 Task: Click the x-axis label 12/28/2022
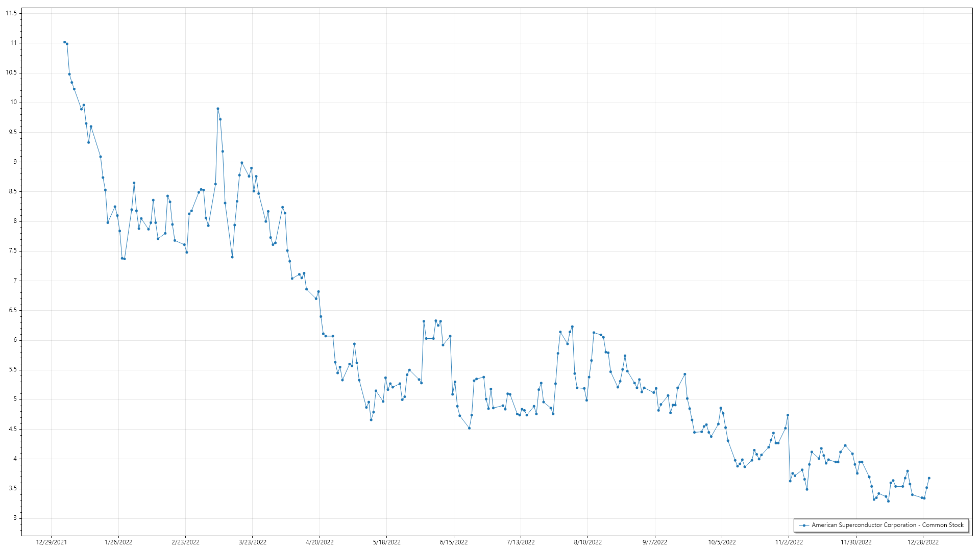(923, 542)
